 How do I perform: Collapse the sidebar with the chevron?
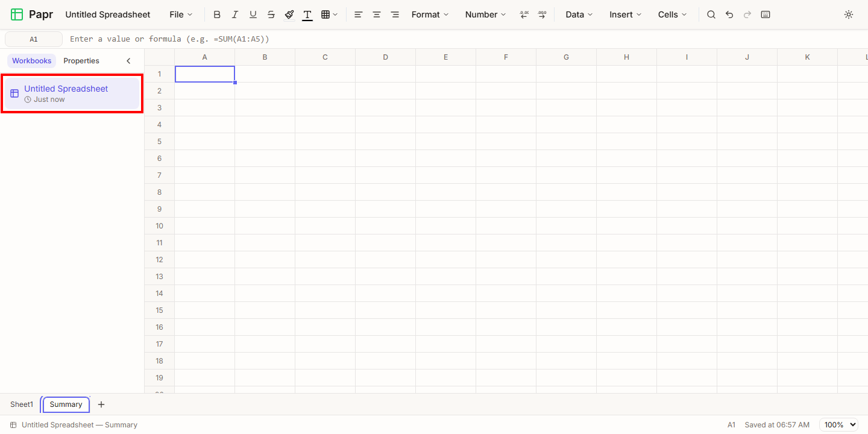[128, 61]
